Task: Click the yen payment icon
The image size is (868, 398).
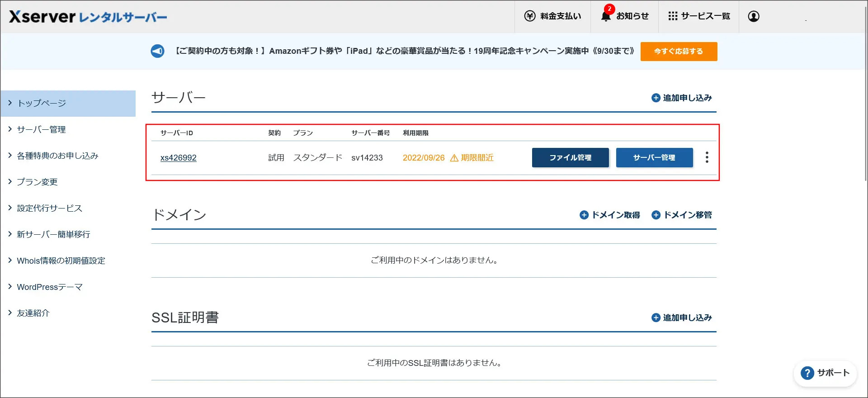Action: tap(529, 16)
